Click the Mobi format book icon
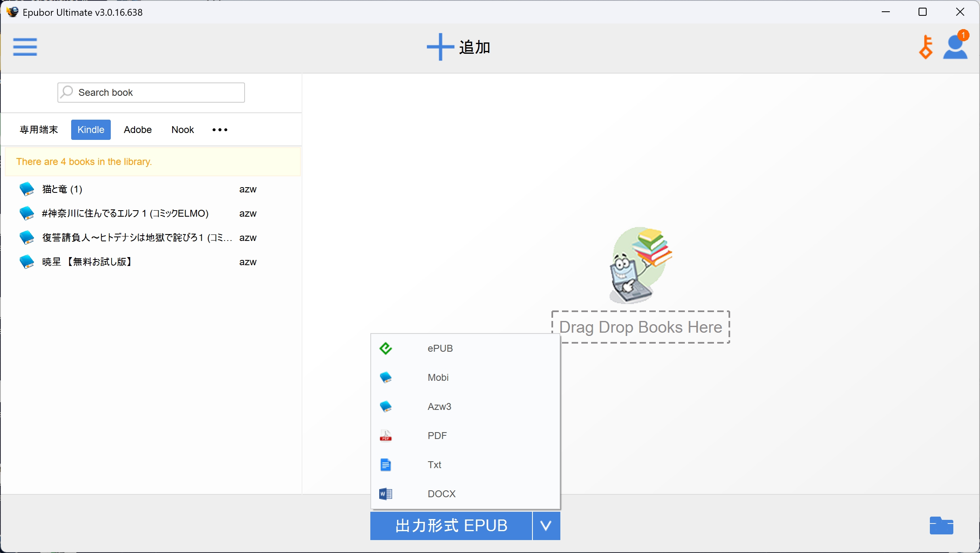The image size is (980, 553). [x=386, y=378]
